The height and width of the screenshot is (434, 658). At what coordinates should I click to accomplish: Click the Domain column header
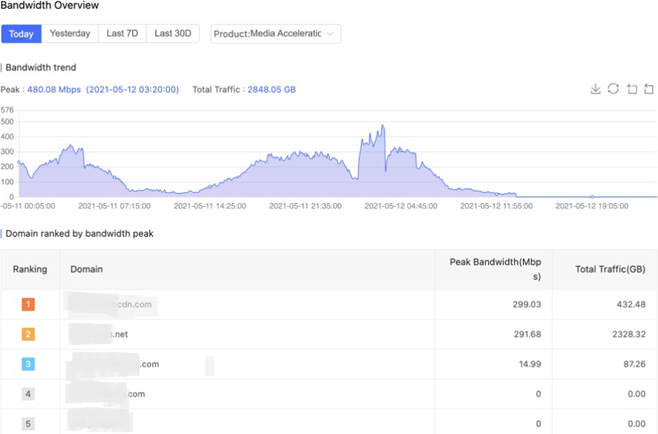tap(87, 269)
